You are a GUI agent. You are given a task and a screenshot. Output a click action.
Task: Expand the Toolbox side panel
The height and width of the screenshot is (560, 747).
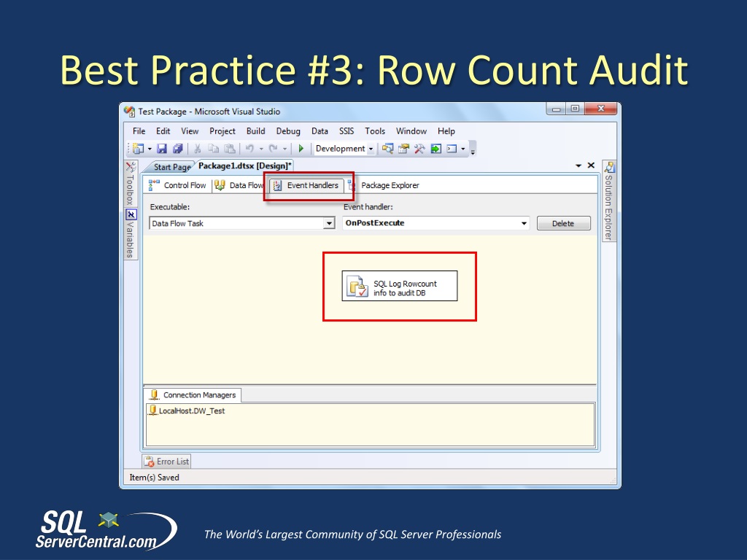tap(131, 184)
